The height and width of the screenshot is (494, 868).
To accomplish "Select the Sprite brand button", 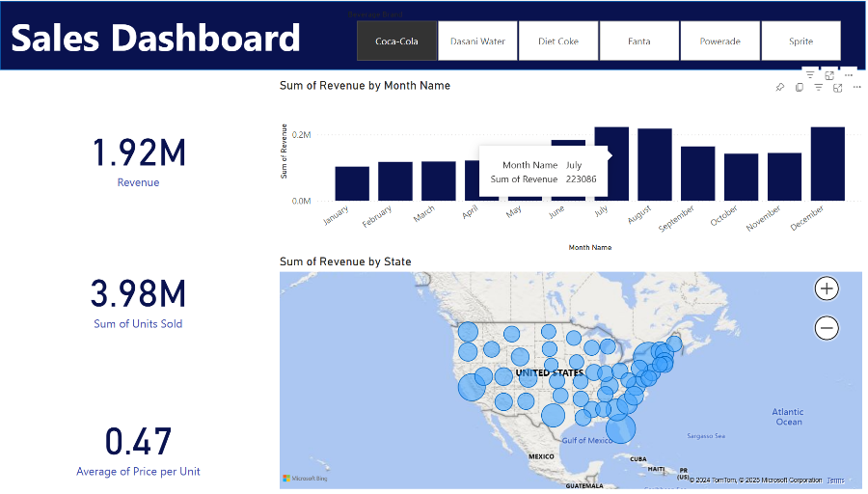I will coord(801,41).
